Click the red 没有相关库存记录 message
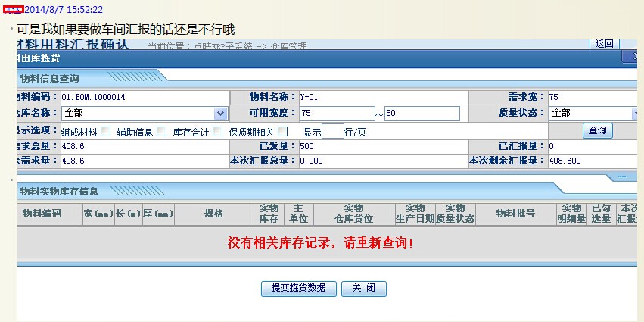This screenshot has width=644, height=322. [x=320, y=243]
